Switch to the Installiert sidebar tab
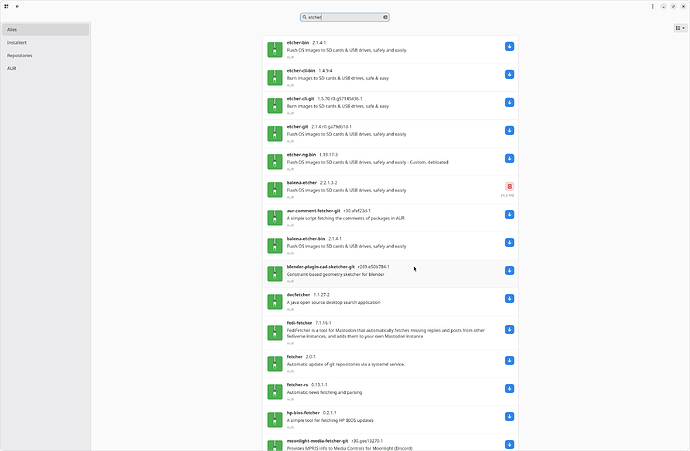This screenshot has width=690, height=451. click(45, 43)
